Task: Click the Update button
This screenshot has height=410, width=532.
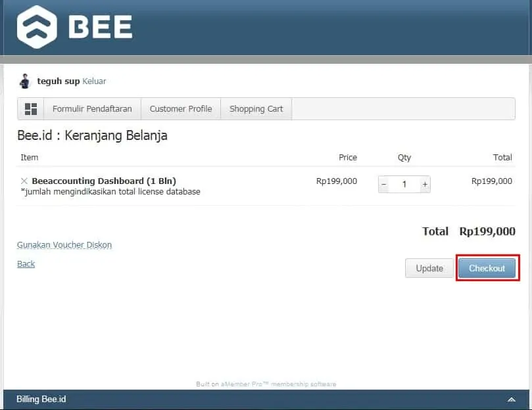Action: coord(429,268)
